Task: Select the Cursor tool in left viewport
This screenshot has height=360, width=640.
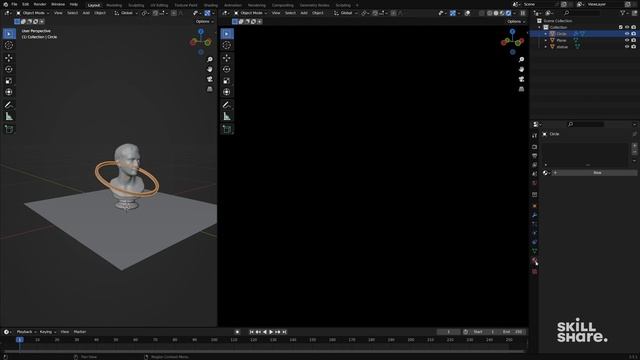Action: [9, 45]
